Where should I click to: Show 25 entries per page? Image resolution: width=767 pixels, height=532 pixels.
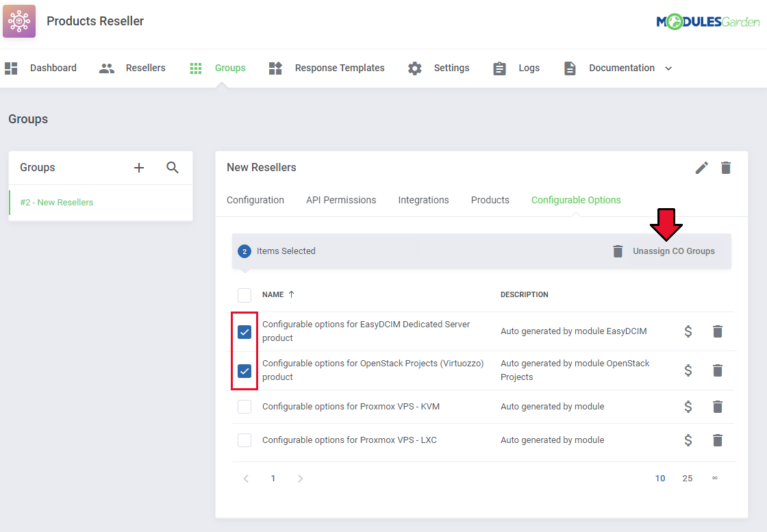coord(688,479)
